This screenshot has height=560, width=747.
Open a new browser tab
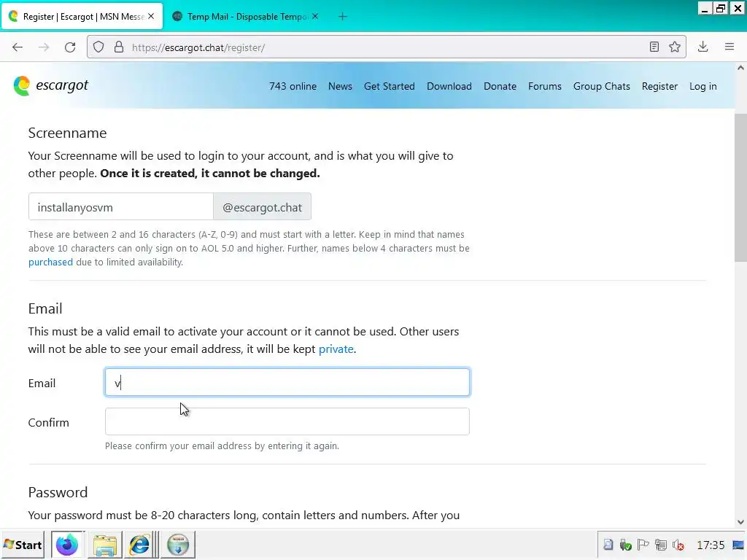[x=343, y=17]
